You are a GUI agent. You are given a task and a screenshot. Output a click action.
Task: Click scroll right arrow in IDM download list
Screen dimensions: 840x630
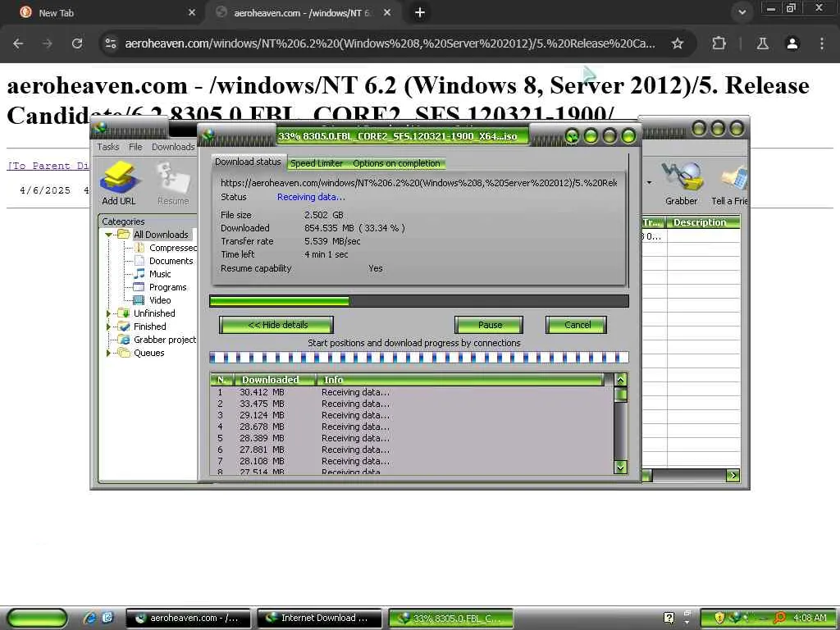pyautogui.click(x=733, y=475)
